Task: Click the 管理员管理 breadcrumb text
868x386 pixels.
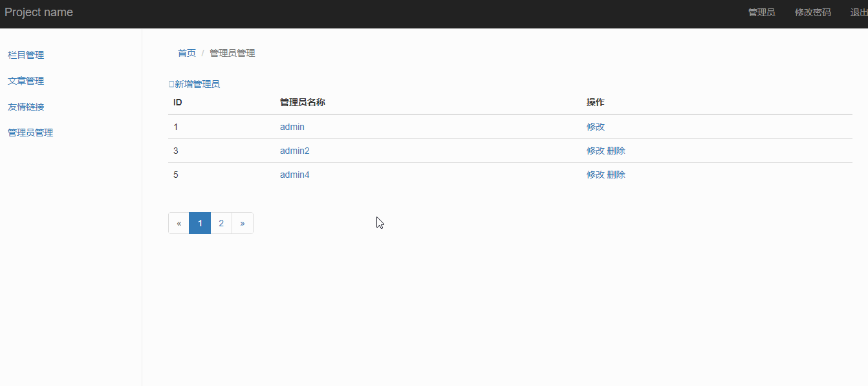Action: point(232,53)
